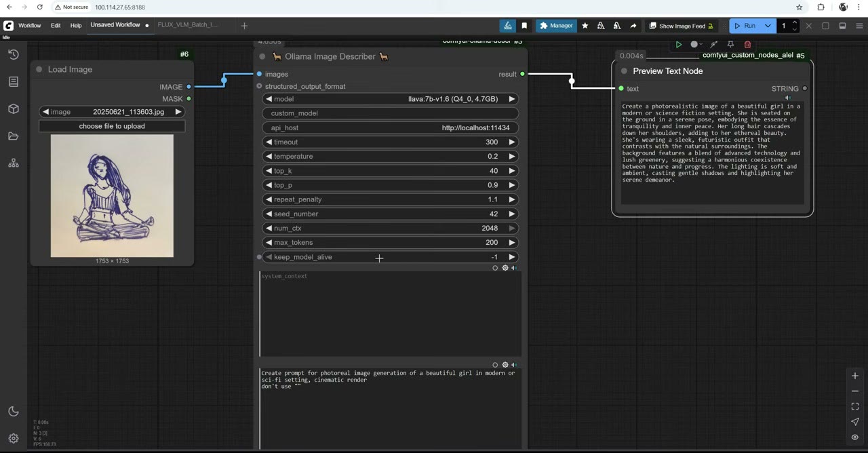Click choose file to upload
This screenshot has width=868, height=453.
point(112,126)
